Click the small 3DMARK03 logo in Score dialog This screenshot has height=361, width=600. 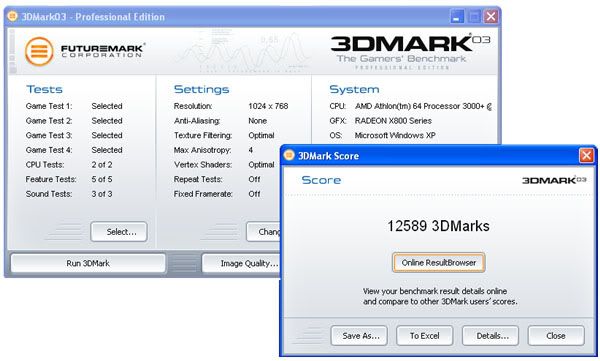click(x=554, y=180)
